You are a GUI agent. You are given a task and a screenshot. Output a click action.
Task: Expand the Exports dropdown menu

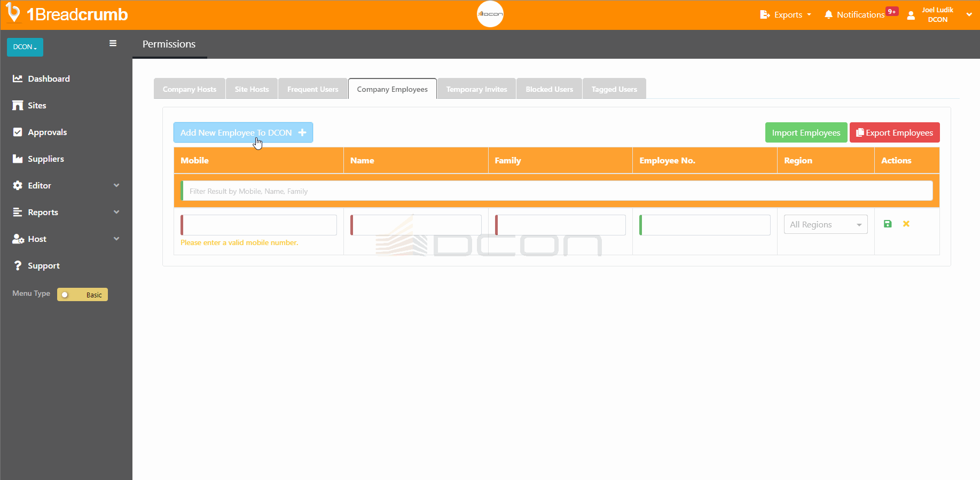click(x=785, y=14)
